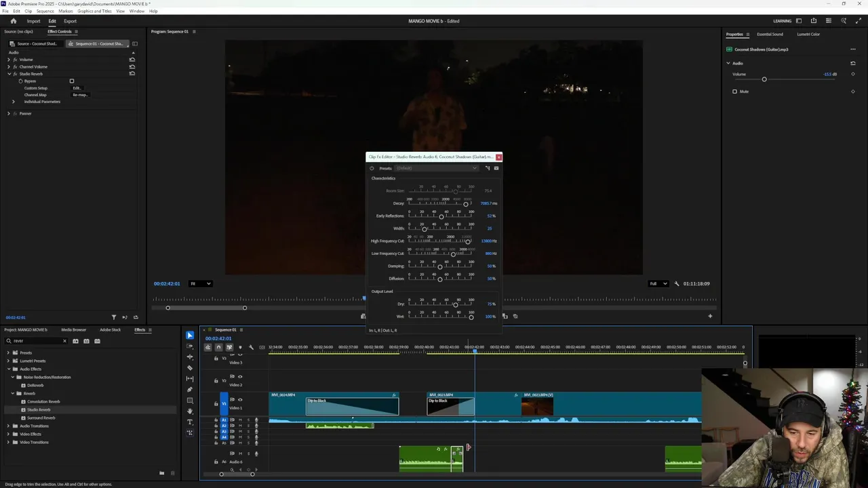Click the Effects panel search field
868x488 pixels.
coord(37,341)
